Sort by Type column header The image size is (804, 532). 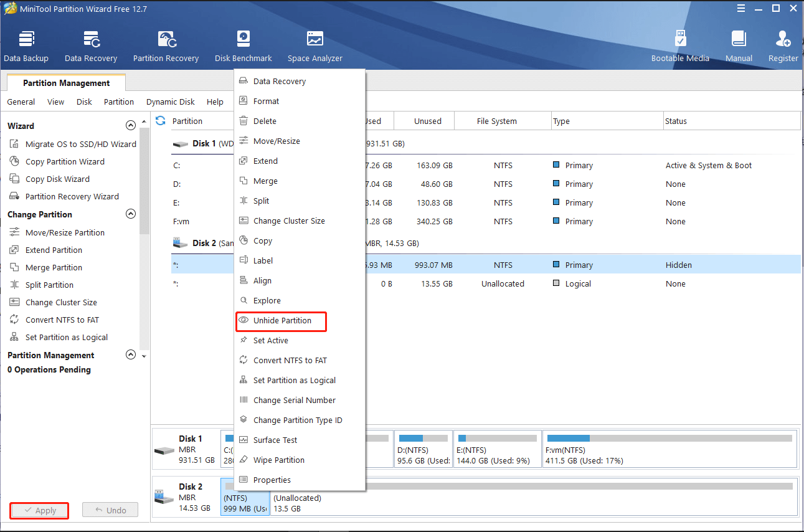click(x=607, y=121)
